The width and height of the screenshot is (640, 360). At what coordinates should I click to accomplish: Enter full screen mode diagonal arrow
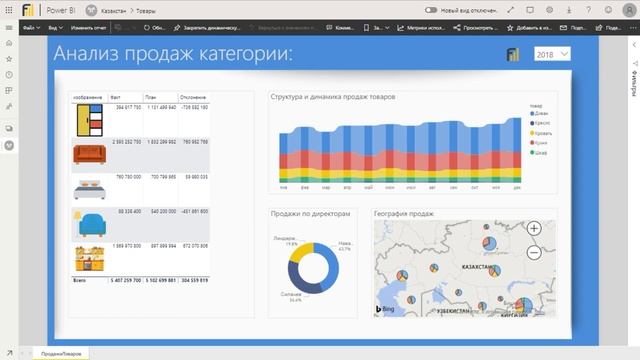point(511,10)
